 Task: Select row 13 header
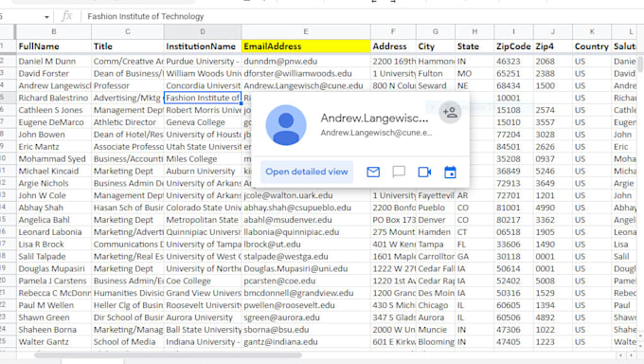[x=8, y=195]
